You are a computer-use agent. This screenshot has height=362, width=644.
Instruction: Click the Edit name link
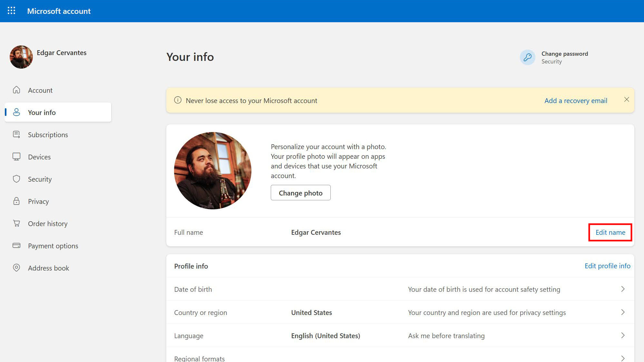click(x=610, y=232)
